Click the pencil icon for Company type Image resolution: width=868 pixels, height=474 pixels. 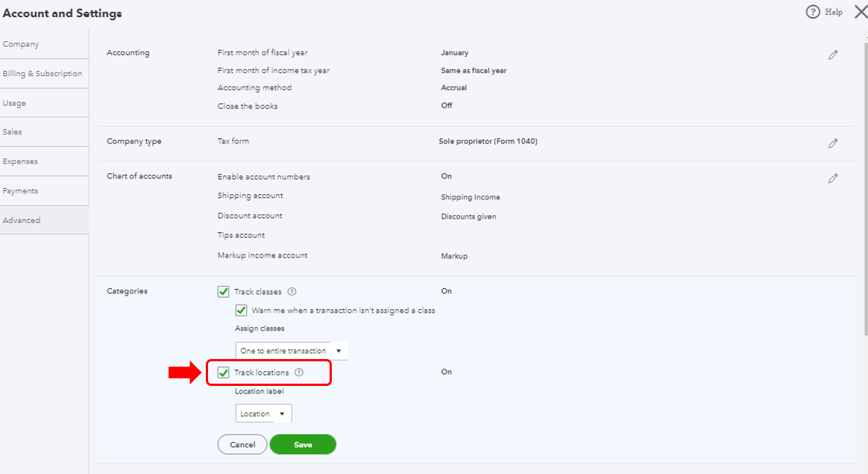833,143
